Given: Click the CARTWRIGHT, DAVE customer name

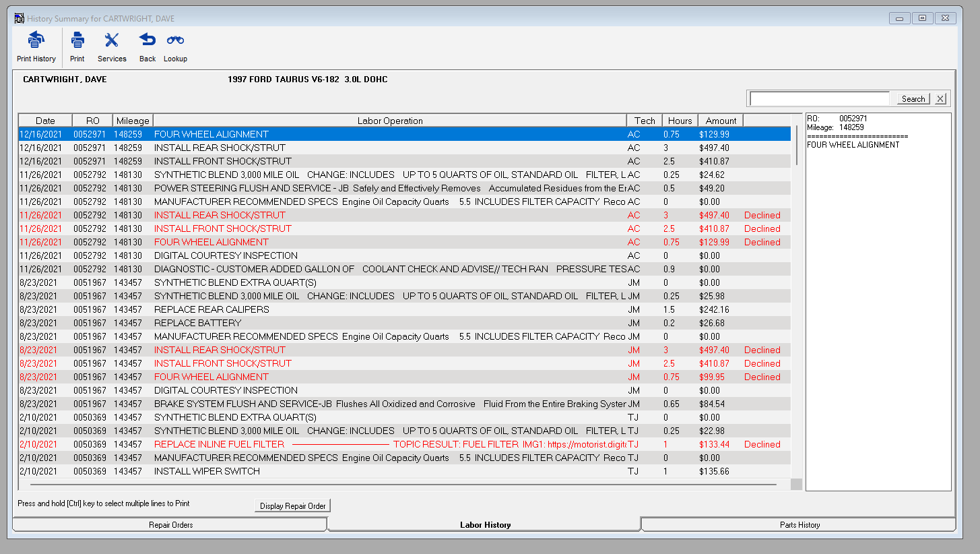Looking at the screenshot, I should point(65,80).
